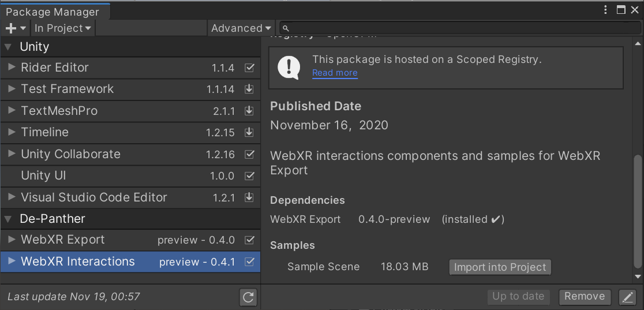Image resolution: width=644 pixels, height=310 pixels.
Task: Click the Published Date heading
Action: (x=316, y=106)
